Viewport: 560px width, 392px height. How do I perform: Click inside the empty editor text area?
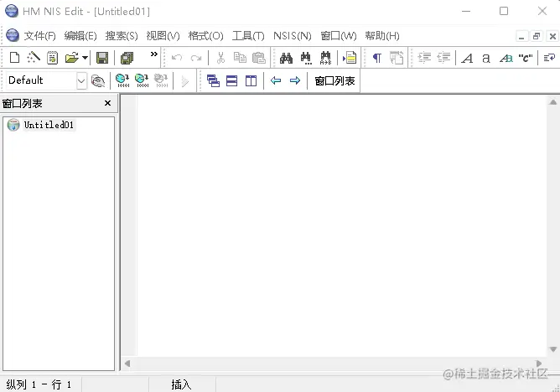342,226
